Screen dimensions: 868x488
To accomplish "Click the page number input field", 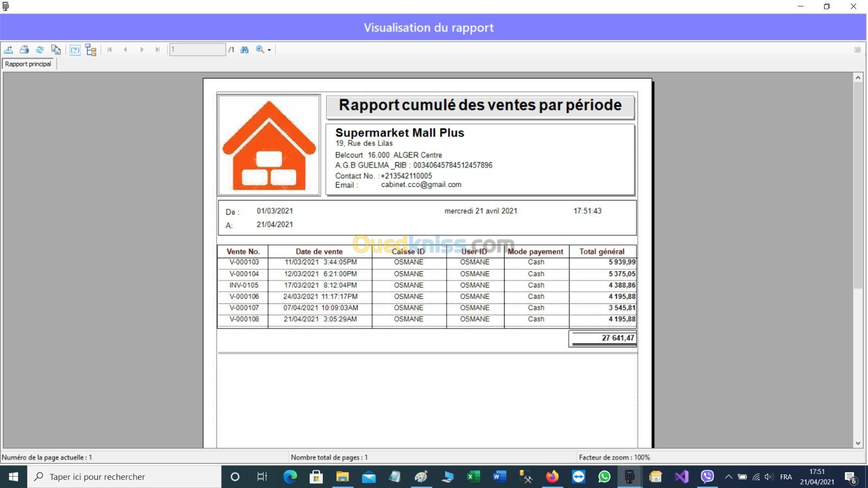I will click(x=197, y=50).
